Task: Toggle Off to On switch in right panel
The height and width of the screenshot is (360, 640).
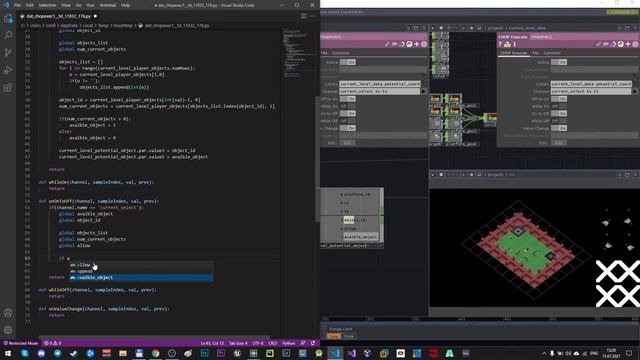Action: click(x=558, y=99)
